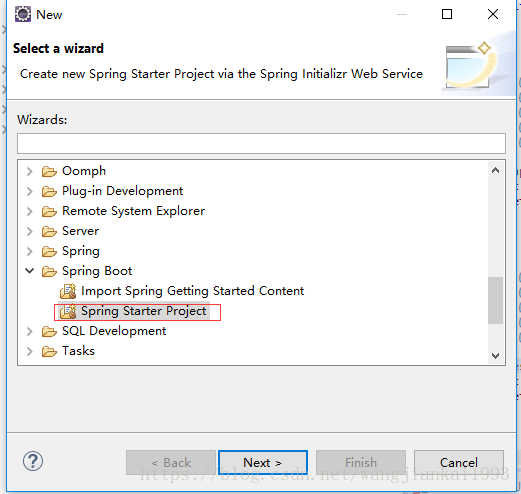Click the Next button
Image resolution: width=521 pixels, height=494 pixels.
pos(263,463)
